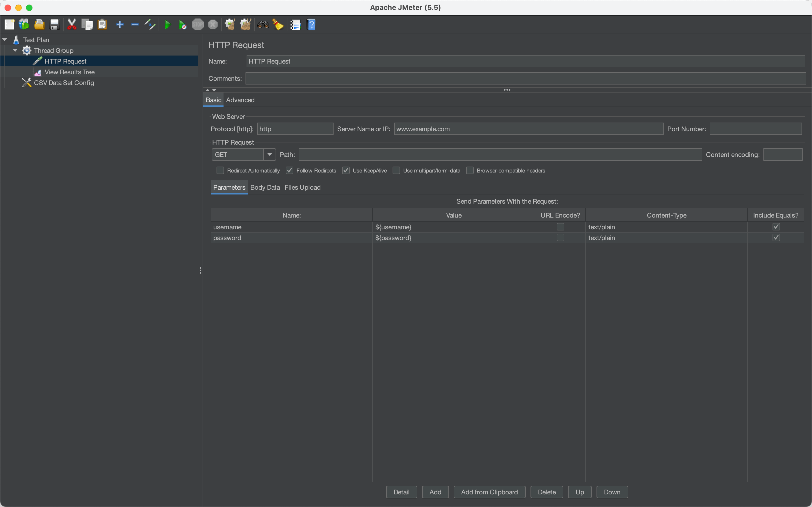This screenshot has width=812, height=507.
Task: Click the Save test plan floppy icon
Action: [54, 24]
